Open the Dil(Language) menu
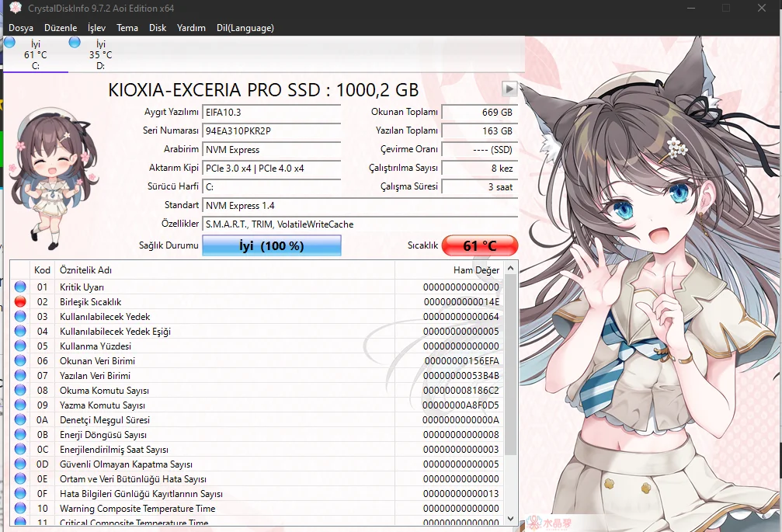The image size is (782, 532). click(x=245, y=28)
